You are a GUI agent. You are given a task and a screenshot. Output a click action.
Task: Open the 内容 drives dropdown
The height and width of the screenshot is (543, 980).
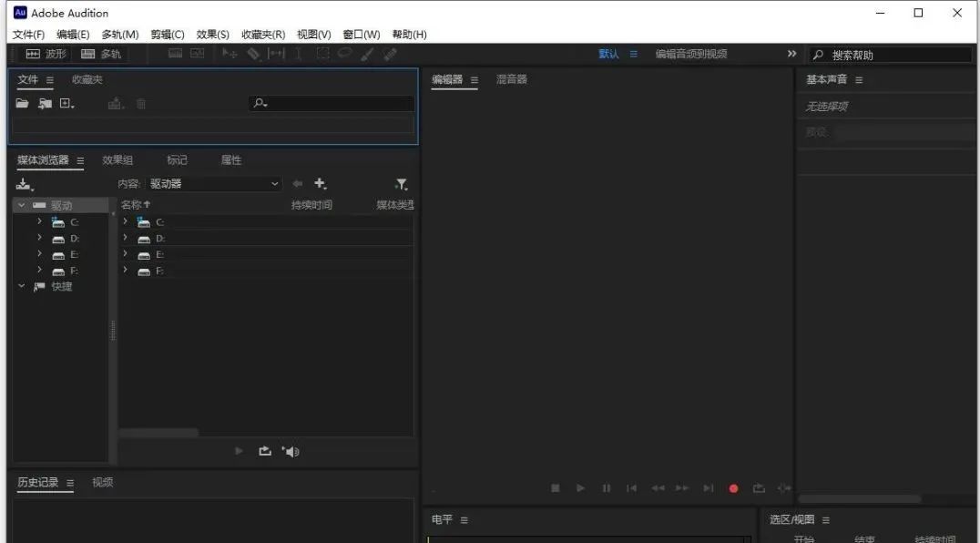(214, 183)
